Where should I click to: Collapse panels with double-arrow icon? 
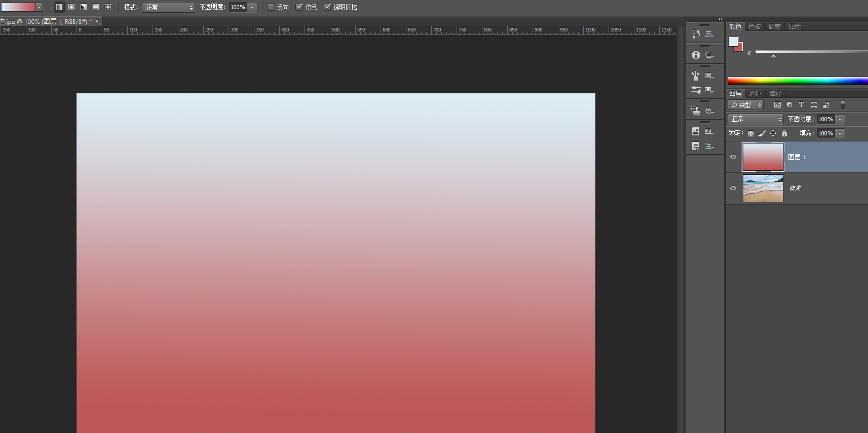click(720, 19)
